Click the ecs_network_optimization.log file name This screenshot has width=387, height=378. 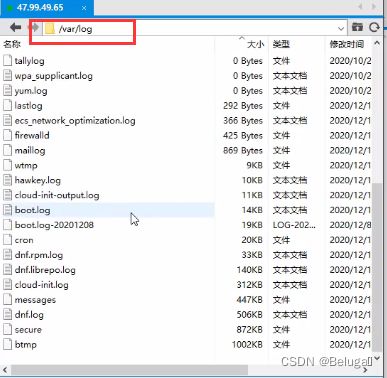[75, 121]
